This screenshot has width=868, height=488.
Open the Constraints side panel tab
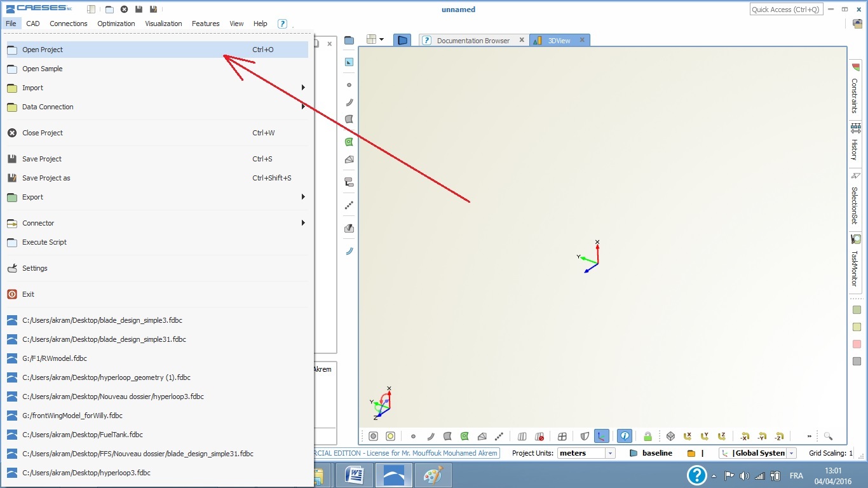click(x=855, y=90)
